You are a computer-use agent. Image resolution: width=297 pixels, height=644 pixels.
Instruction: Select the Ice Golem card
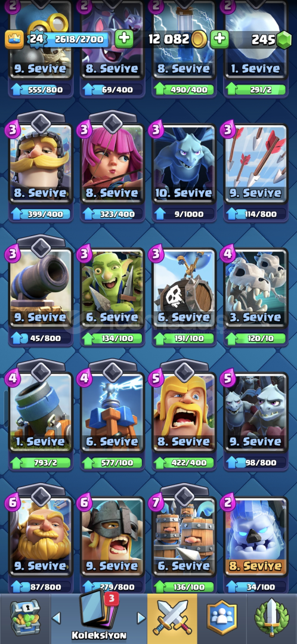(255, 537)
